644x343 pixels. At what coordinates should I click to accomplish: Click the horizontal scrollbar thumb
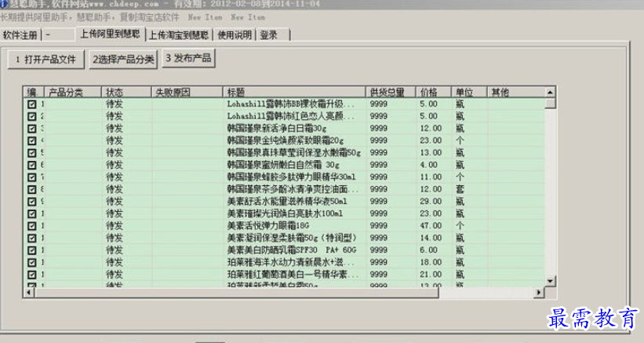(x=237, y=293)
